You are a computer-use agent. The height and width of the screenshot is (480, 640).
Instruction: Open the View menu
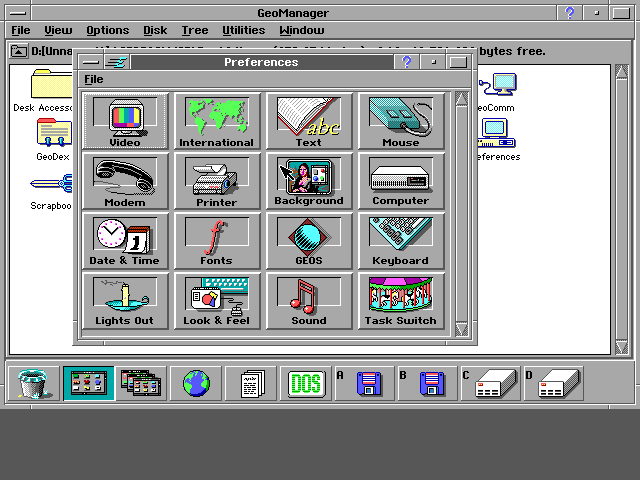click(58, 30)
